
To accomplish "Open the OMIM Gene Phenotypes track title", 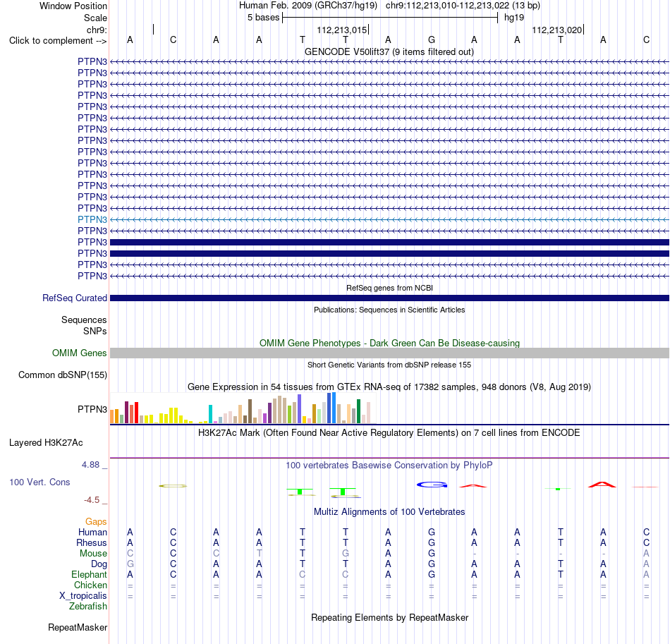I will [389, 343].
